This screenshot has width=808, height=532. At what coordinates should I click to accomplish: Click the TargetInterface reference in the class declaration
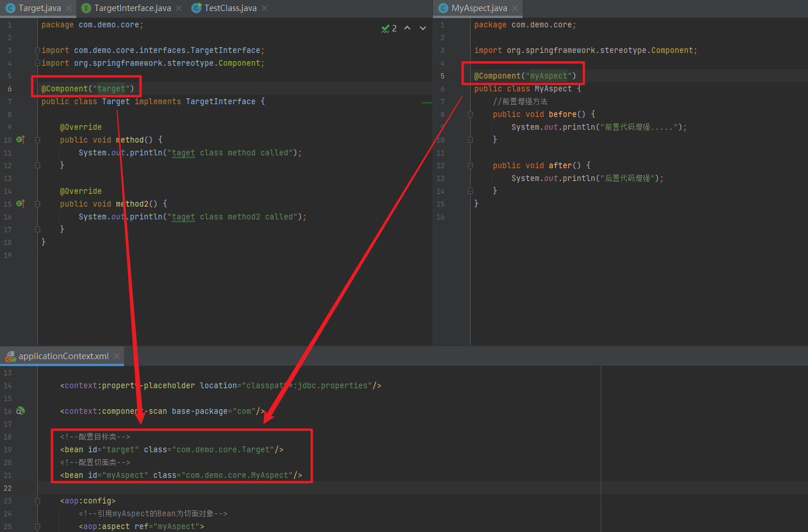pyautogui.click(x=220, y=102)
